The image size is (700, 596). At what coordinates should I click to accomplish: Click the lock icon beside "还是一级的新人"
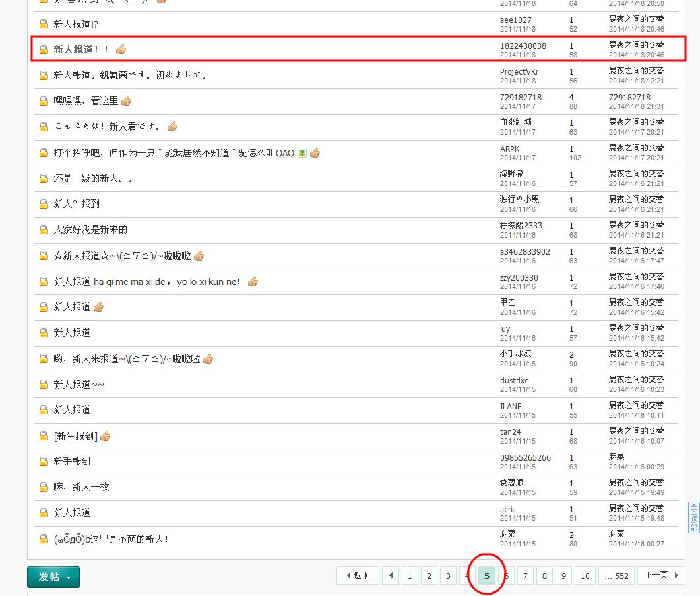[44, 178]
